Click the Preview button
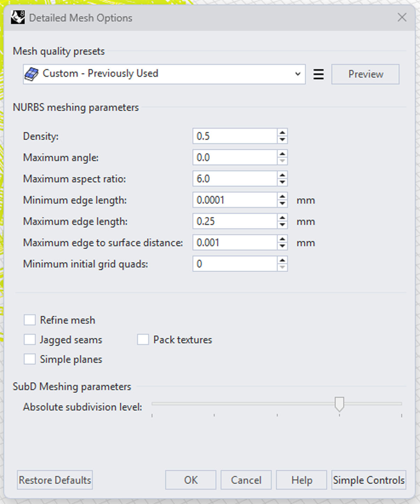 click(365, 74)
